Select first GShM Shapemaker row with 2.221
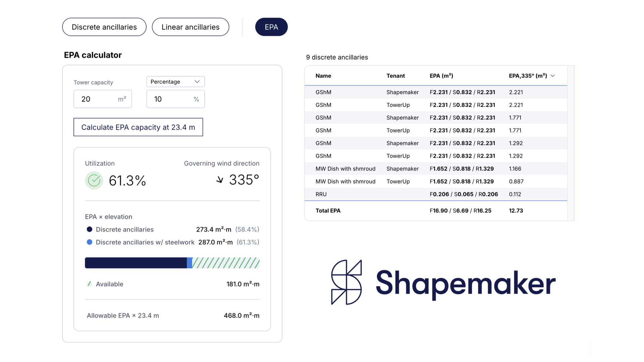Image resolution: width=644 pixels, height=362 pixels. click(x=436, y=92)
